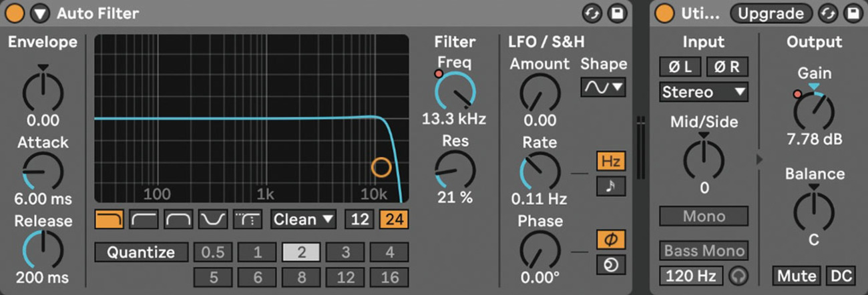The width and height of the screenshot is (868, 295).
Task: Toggle the Bass Mono button
Action: point(704,251)
